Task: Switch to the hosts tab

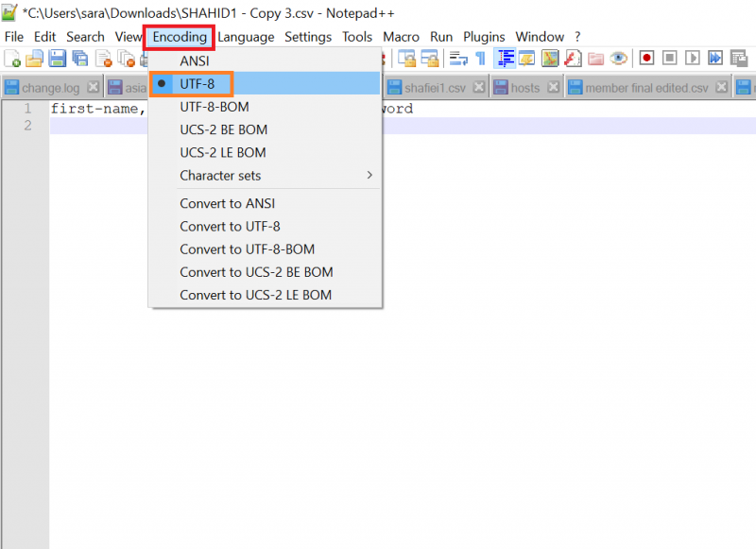Action: click(524, 88)
